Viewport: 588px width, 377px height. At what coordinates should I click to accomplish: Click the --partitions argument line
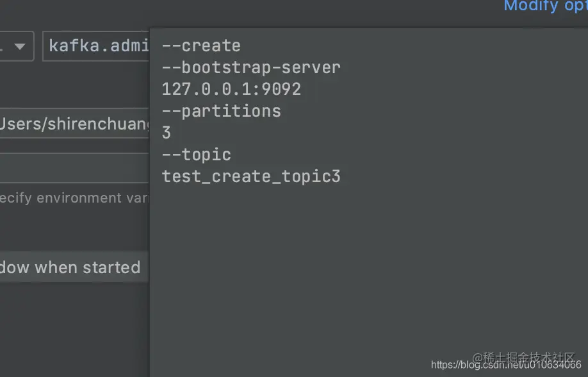(x=221, y=111)
